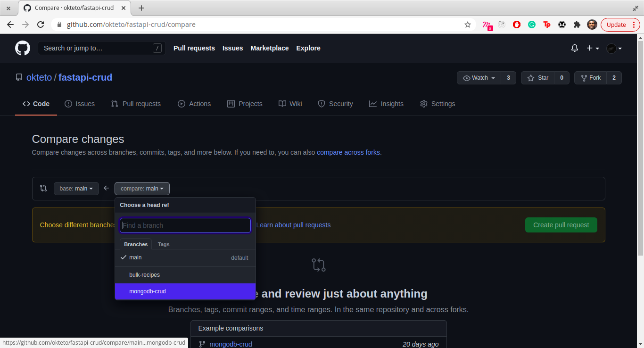
Task: Click Pull requests in the top navigation
Action: pos(194,48)
